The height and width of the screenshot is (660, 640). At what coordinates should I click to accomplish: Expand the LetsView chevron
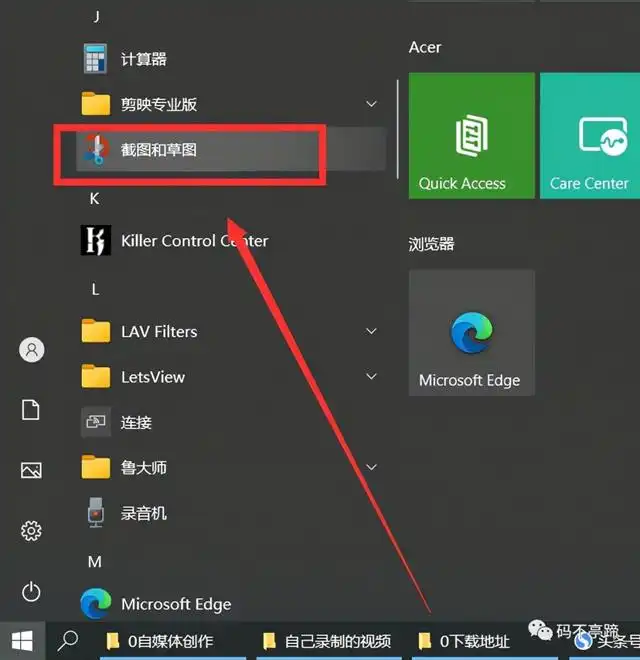point(371,376)
